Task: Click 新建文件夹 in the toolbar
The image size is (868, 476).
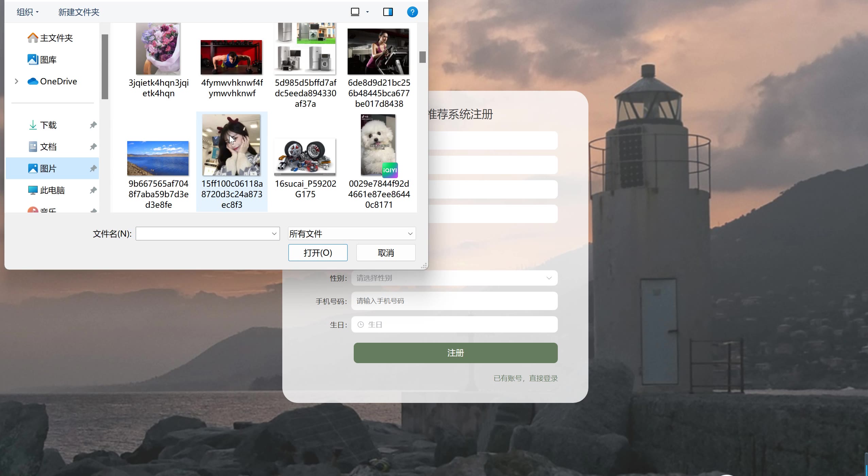Action: coord(79,12)
